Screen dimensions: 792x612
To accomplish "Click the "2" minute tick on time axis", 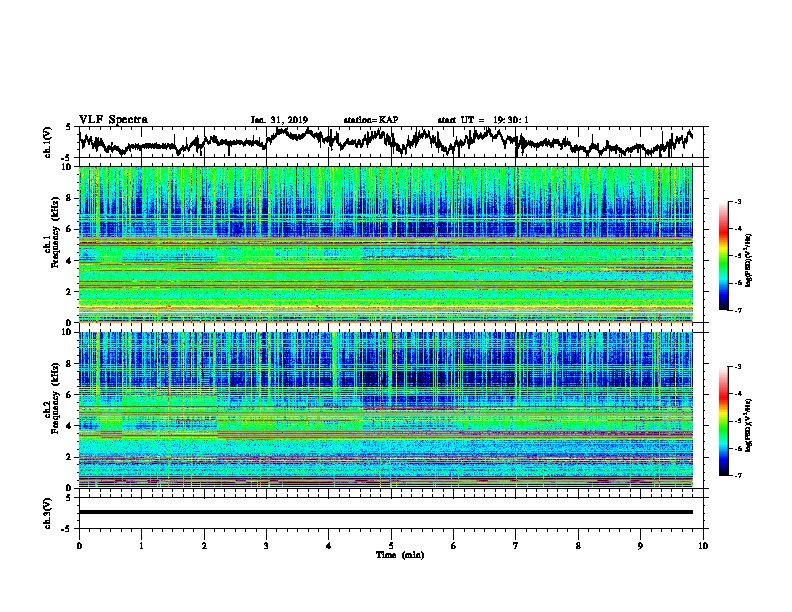I will (204, 546).
